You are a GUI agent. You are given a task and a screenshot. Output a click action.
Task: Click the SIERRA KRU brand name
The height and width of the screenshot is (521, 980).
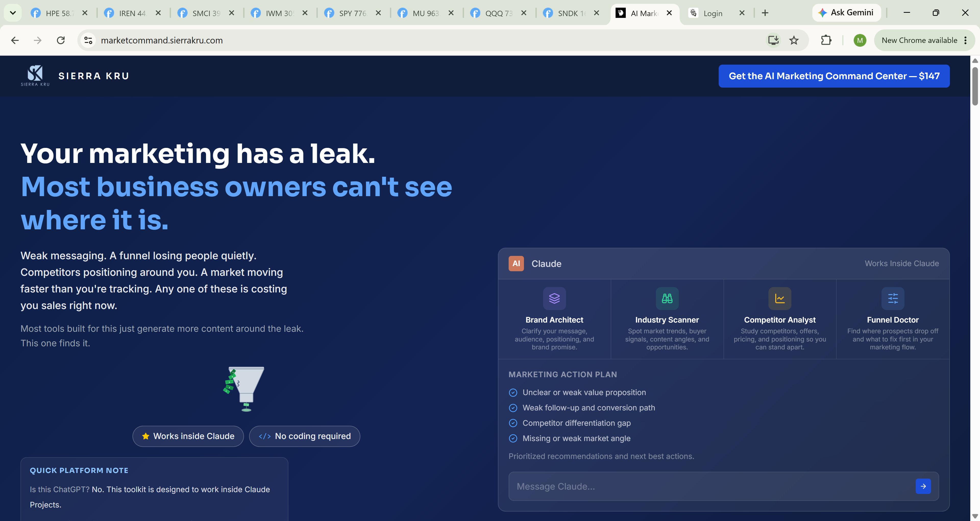click(94, 76)
